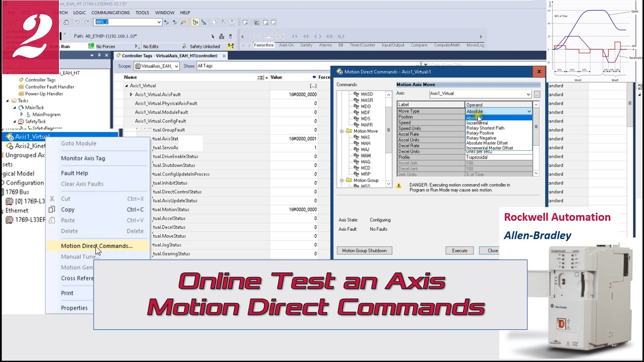Close the Motion Direct Commands dialog
Screen dimensions: 644x362
click(x=539, y=71)
